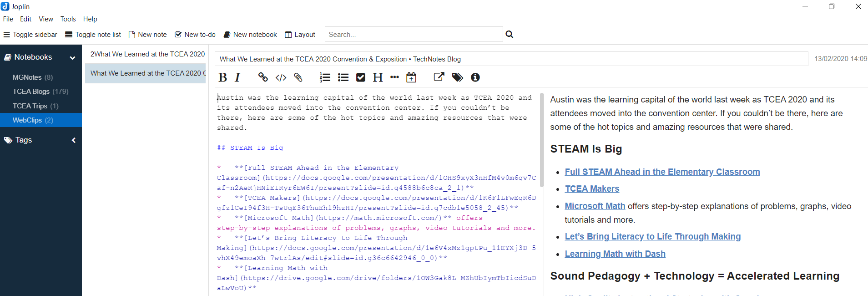
Task: Insert heading with H icon
Action: (378, 77)
